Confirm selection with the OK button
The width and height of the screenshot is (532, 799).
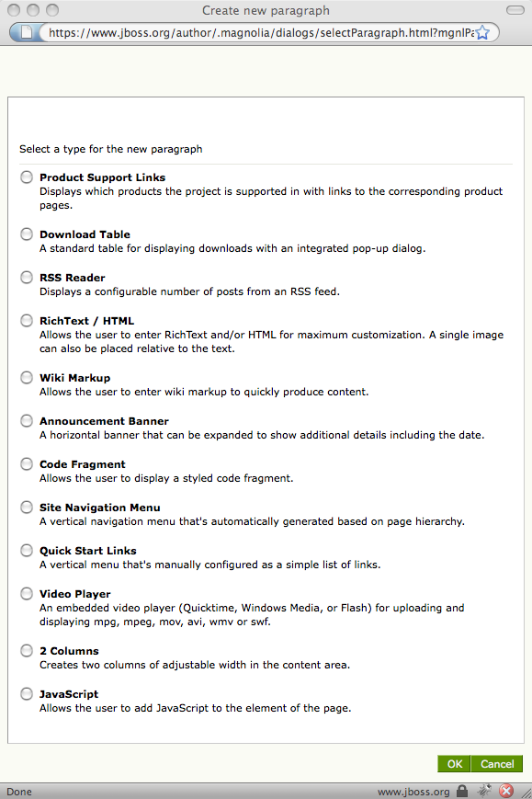point(454,764)
